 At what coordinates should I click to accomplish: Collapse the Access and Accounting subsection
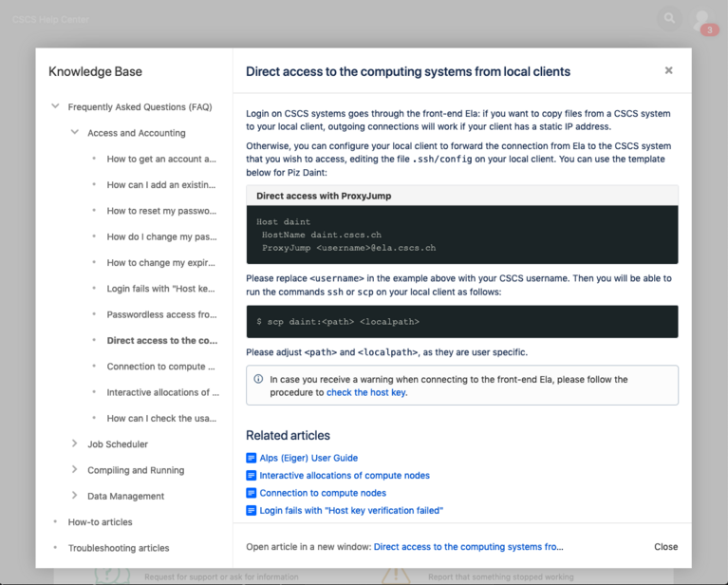click(x=75, y=133)
